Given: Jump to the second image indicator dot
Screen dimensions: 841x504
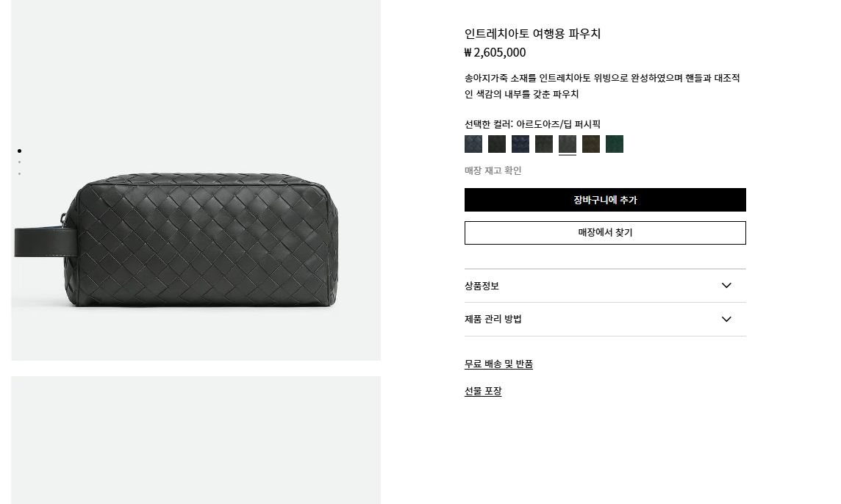Looking at the screenshot, I should click(19, 162).
